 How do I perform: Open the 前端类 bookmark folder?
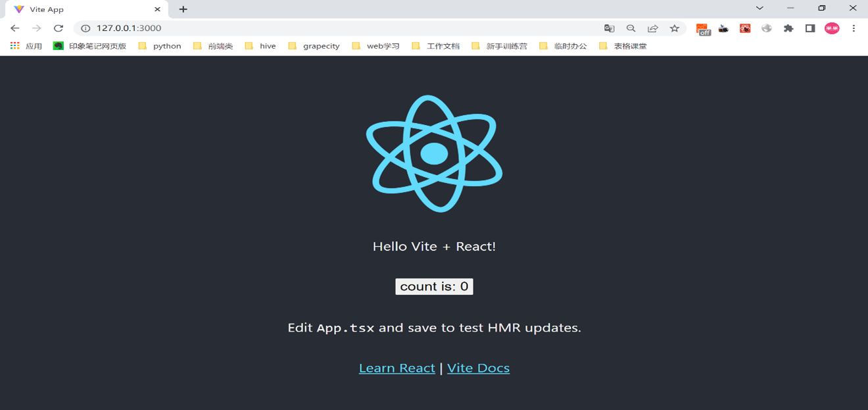pos(213,46)
